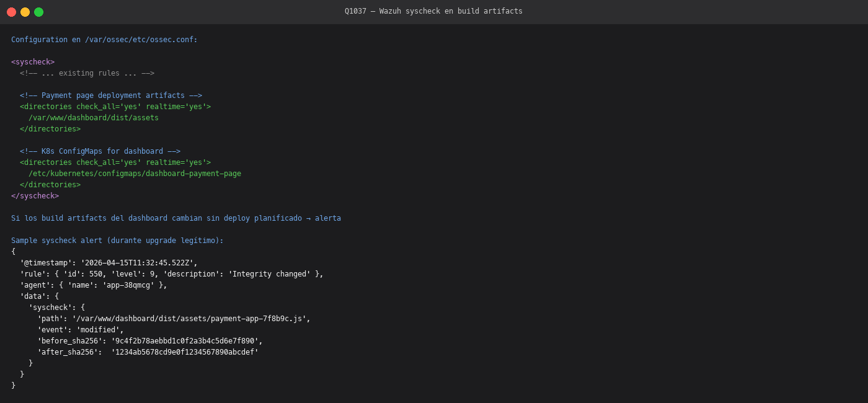
Task: Click the 'path' line with payment-app-7f8b9c.js
Action: [174, 319]
